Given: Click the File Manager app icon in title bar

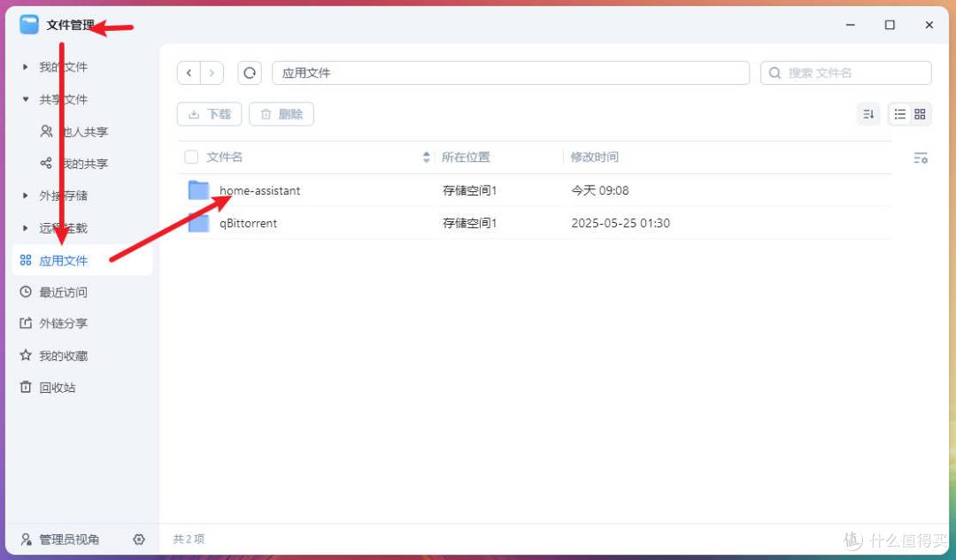Looking at the screenshot, I should coord(28,25).
